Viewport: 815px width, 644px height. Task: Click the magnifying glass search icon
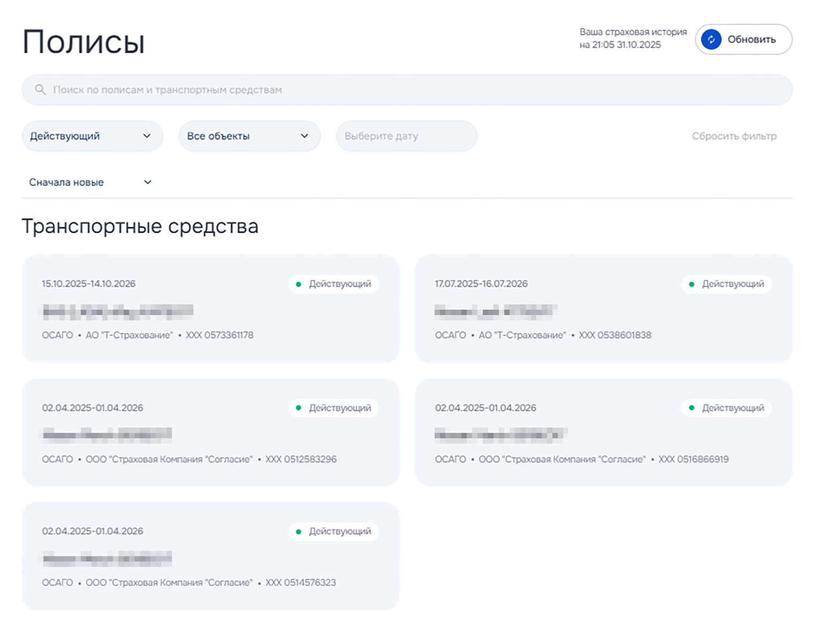click(x=40, y=90)
